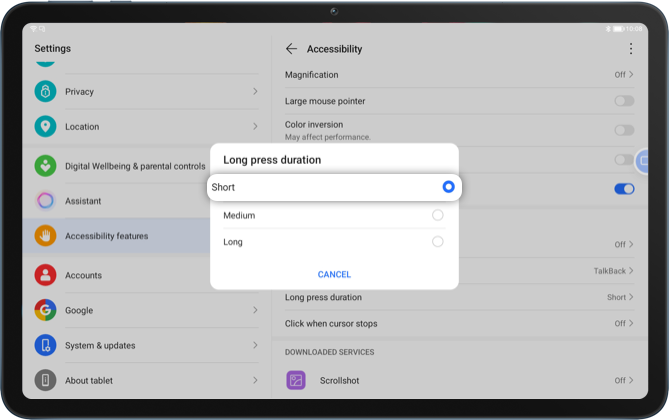Tap the System & updates icon

pyautogui.click(x=45, y=345)
